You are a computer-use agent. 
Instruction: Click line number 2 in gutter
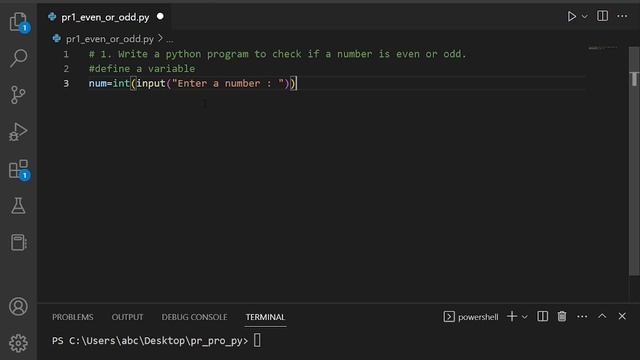(66, 69)
